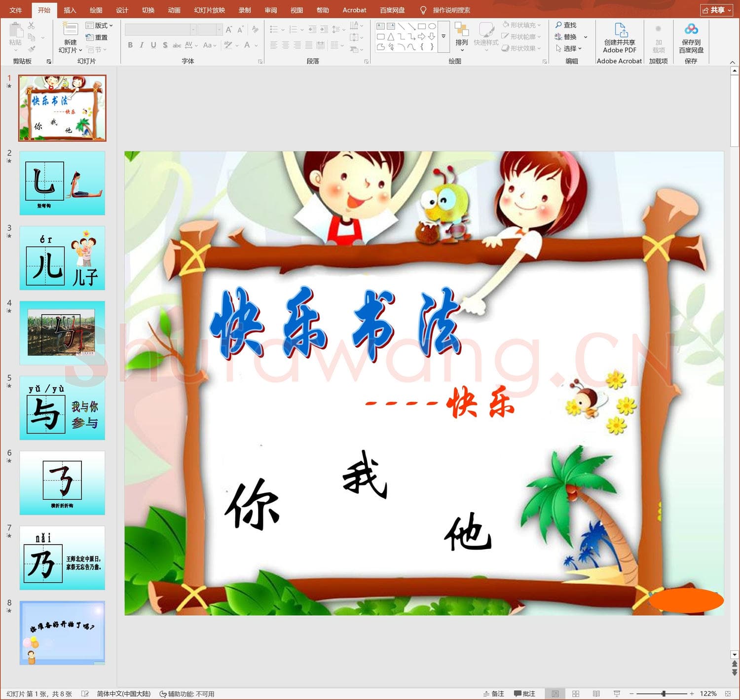Toggle Notes (备注) pane in status bar
Viewport: 740px width, 700px height.
494,694
